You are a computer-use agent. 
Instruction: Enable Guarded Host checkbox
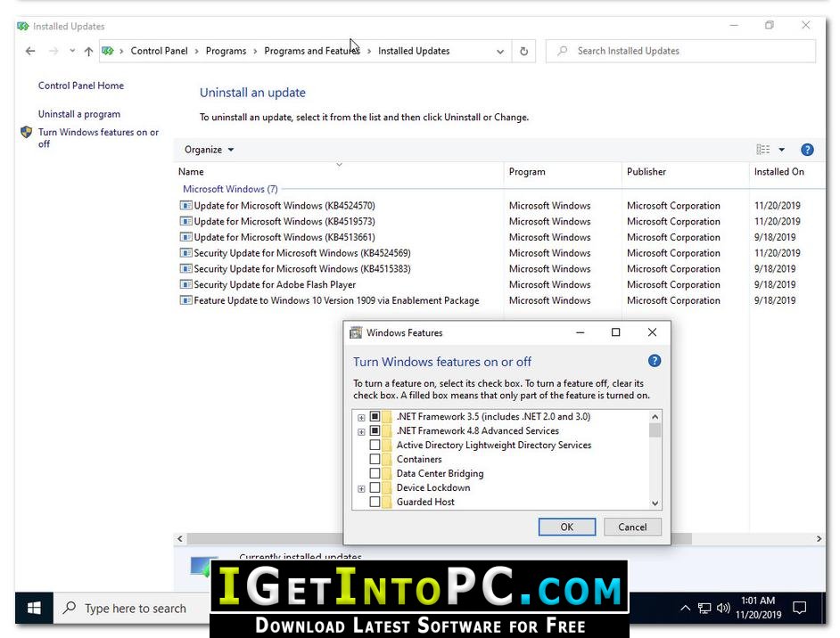tap(375, 502)
